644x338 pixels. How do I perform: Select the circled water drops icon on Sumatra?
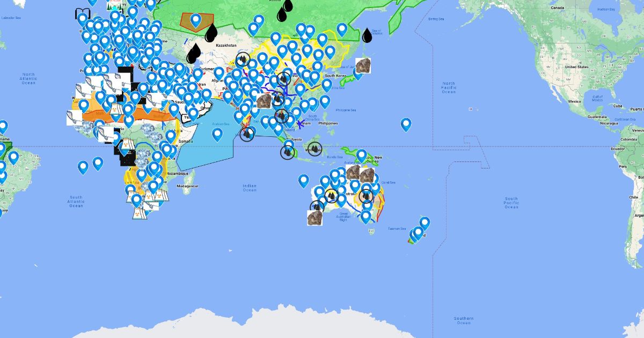[x=288, y=152]
